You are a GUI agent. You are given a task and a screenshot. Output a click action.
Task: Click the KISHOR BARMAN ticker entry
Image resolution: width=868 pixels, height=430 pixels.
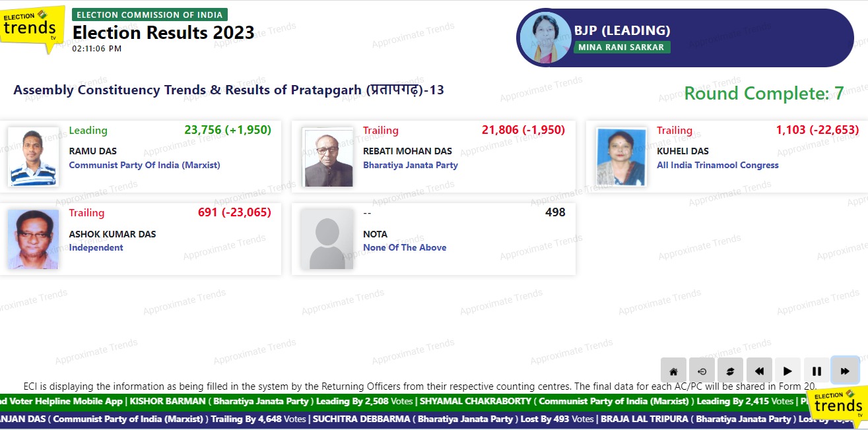point(272,401)
